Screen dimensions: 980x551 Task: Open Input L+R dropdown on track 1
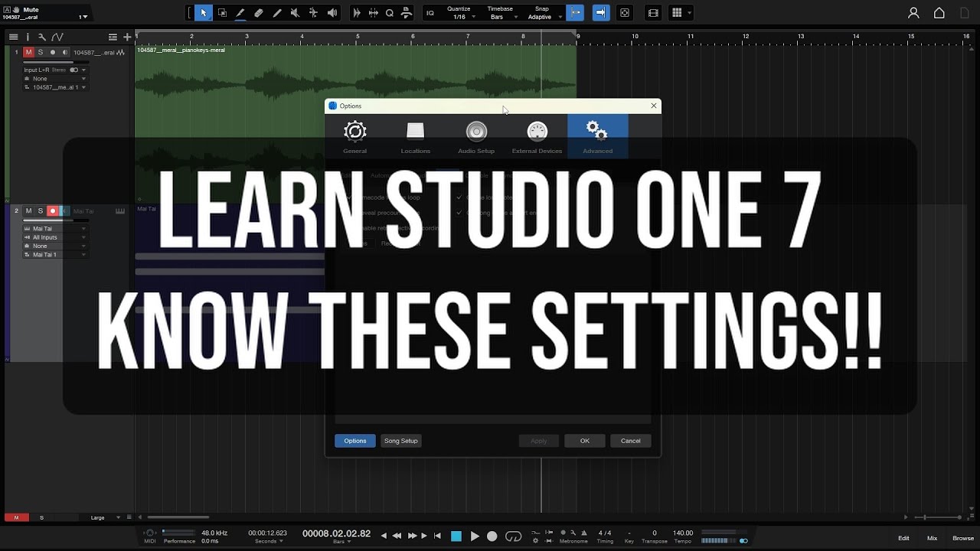54,70
